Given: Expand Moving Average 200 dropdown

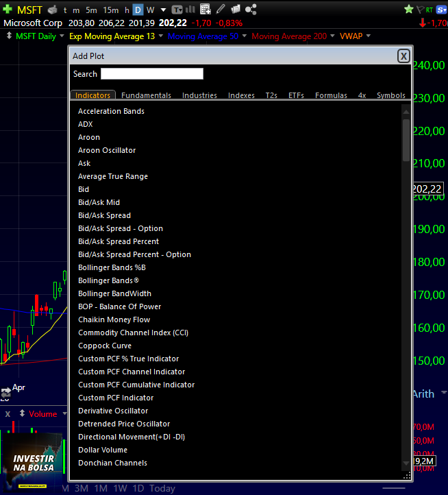Looking at the screenshot, I should [x=332, y=36].
